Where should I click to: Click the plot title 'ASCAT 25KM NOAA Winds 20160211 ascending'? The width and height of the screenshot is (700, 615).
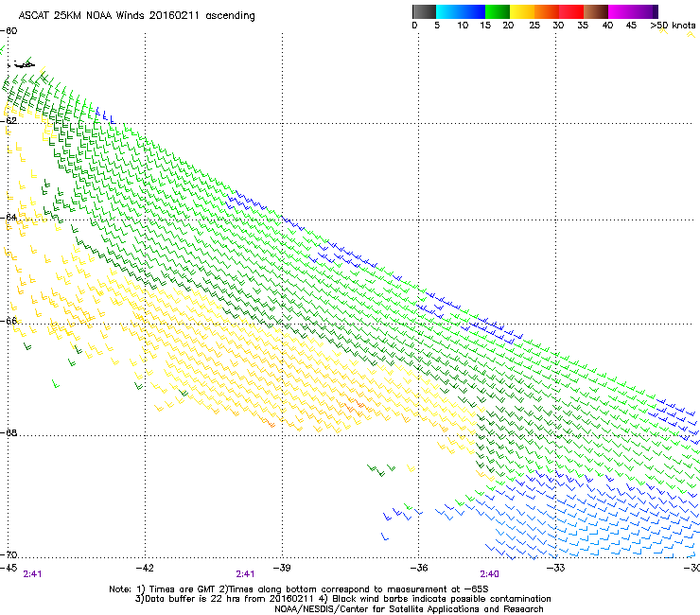pyautogui.click(x=136, y=16)
